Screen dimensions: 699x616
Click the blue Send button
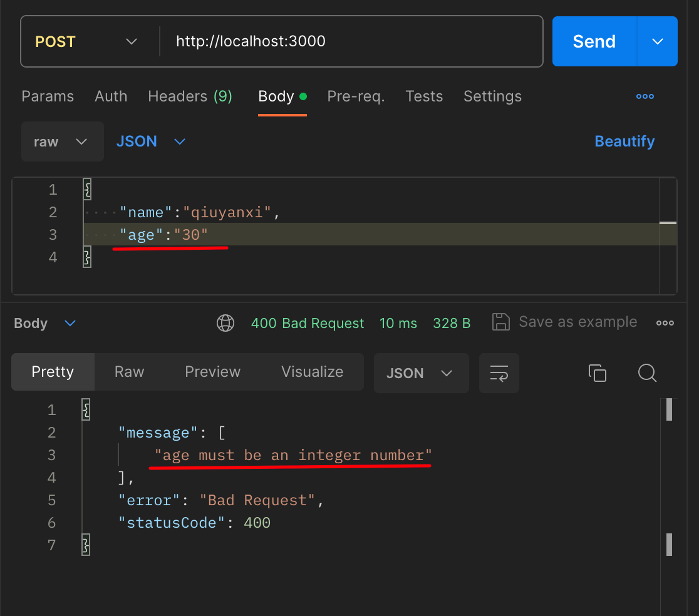click(594, 41)
